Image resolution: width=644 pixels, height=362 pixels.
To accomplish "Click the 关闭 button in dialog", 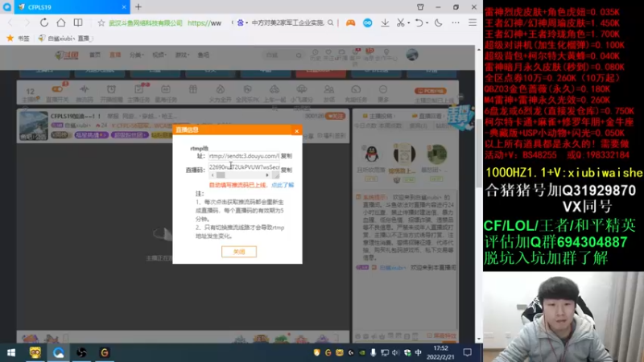I will coord(239,252).
